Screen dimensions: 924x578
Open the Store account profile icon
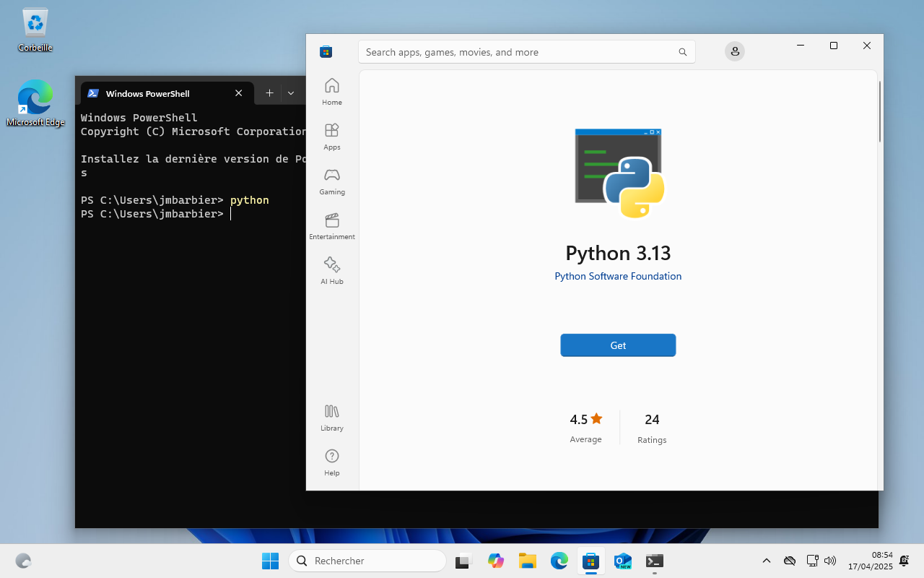[735, 51]
